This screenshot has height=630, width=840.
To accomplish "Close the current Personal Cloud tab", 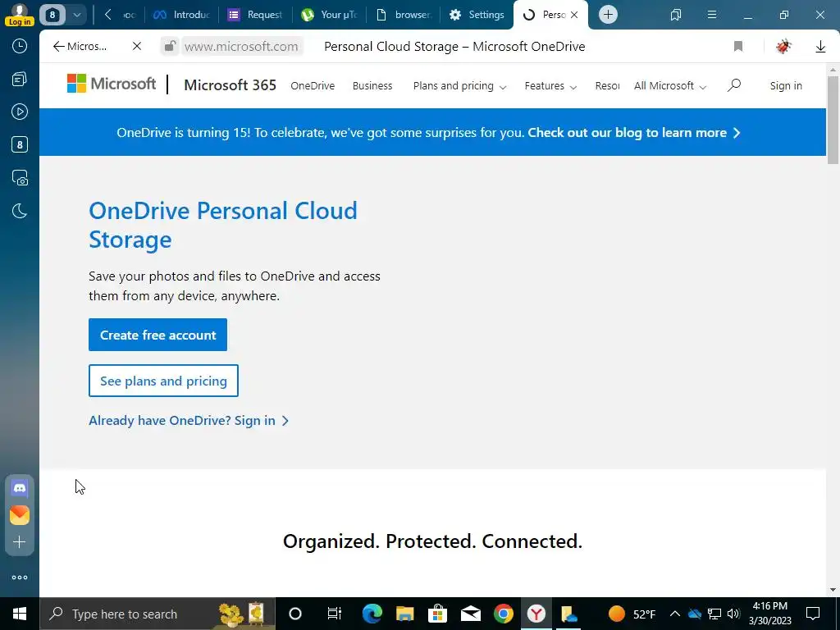I will pos(574,15).
